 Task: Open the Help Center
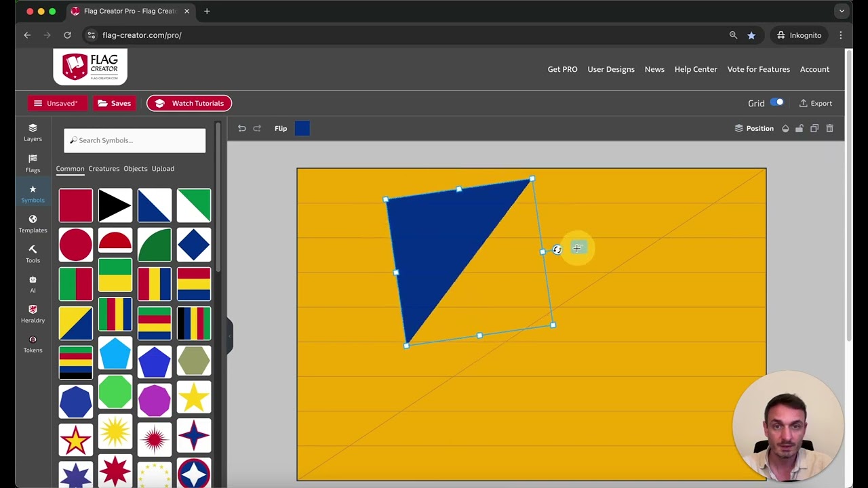696,69
